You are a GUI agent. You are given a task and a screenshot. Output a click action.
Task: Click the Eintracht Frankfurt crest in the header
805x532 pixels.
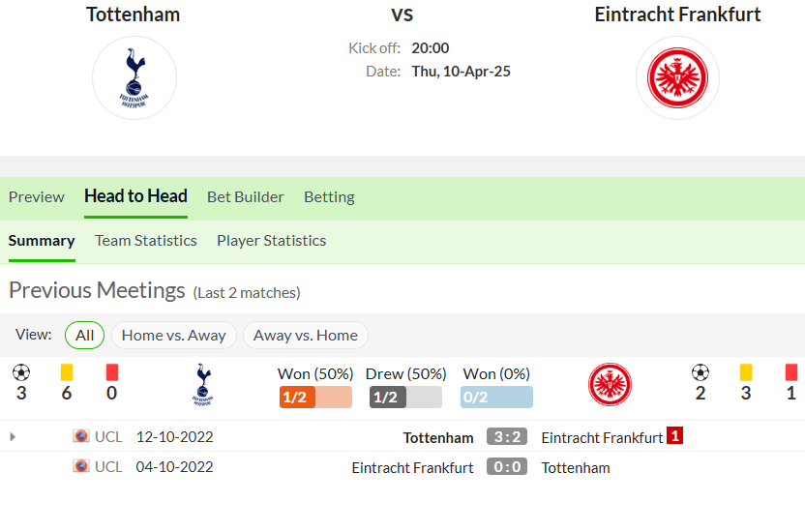tap(677, 78)
